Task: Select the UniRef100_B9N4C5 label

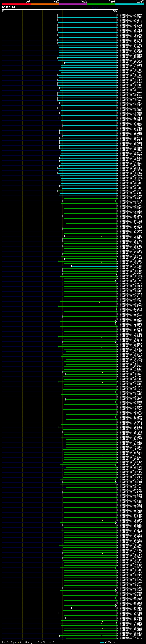Action: tap(131, 40)
